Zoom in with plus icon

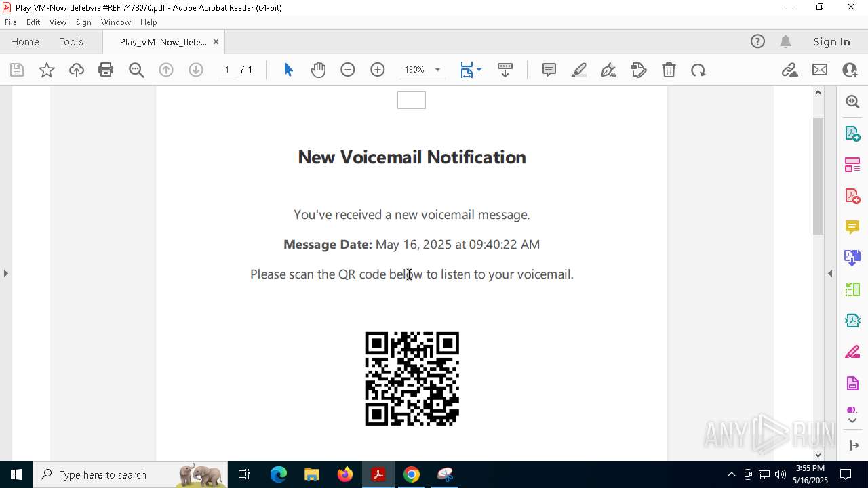378,70
